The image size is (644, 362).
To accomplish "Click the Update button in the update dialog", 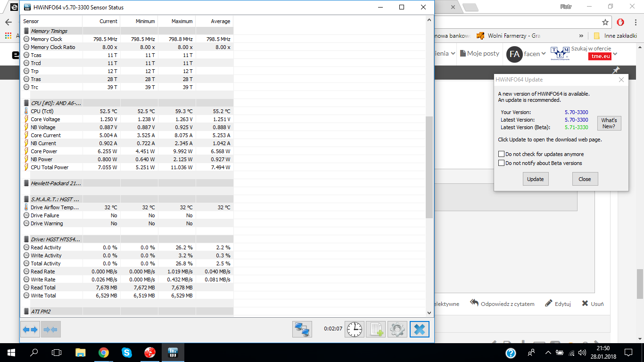I will pyautogui.click(x=536, y=179).
